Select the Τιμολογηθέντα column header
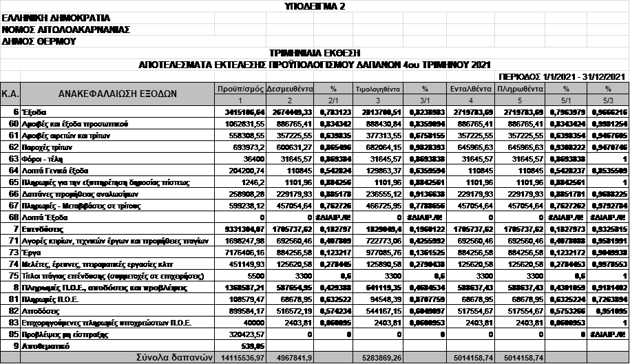Screen dimensions: 630x364 [x=377, y=89]
